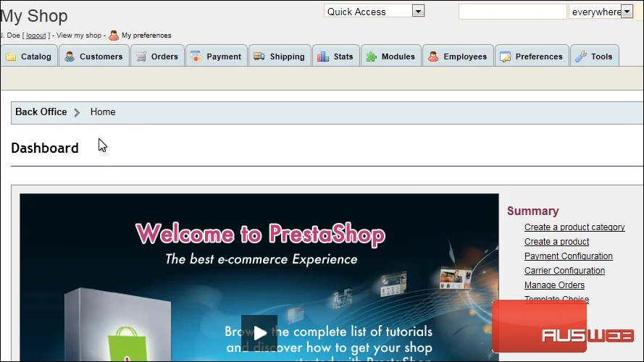Focus the search input field
Viewport: 644px width, 362px height.
pos(513,12)
